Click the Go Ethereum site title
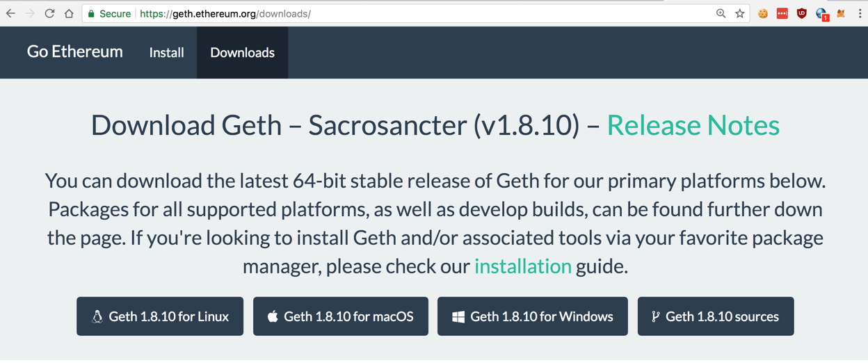Viewport: 868px width, 363px height. coord(74,51)
